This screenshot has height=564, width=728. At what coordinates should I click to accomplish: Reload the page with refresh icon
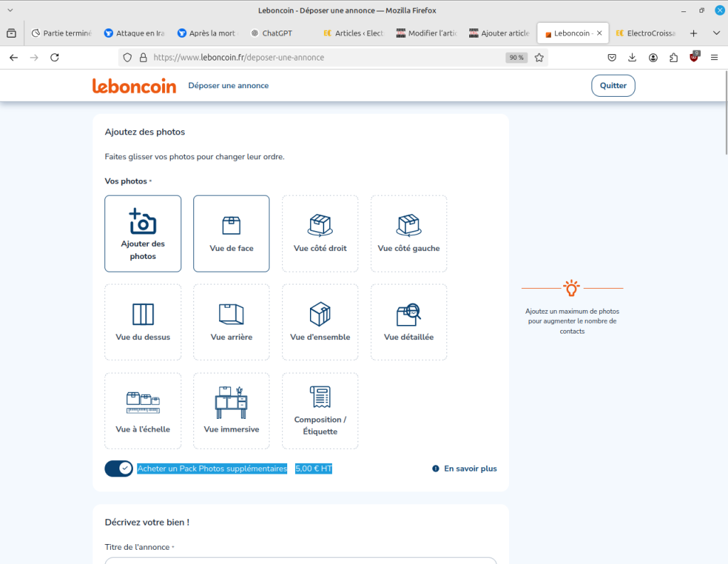[55, 58]
